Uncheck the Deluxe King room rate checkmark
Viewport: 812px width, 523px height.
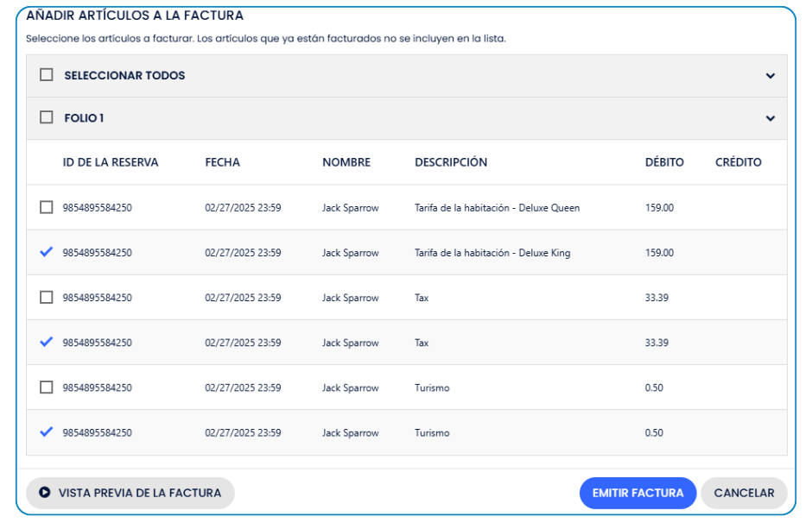click(47, 253)
